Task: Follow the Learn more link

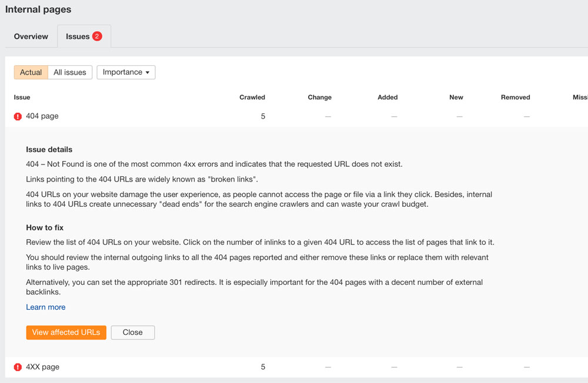Action: click(x=46, y=307)
